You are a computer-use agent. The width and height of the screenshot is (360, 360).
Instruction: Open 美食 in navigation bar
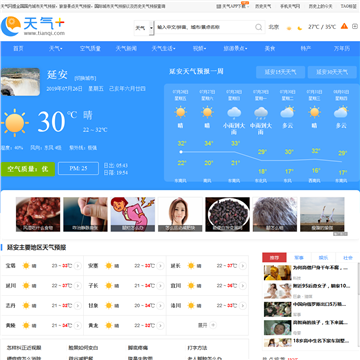pyautogui.click(x=270, y=49)
